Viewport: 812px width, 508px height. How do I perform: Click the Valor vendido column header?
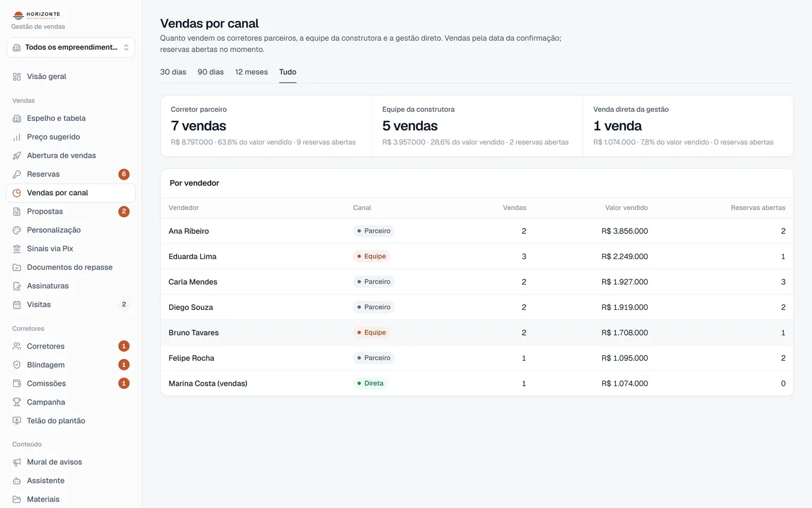tap(626, 208)
